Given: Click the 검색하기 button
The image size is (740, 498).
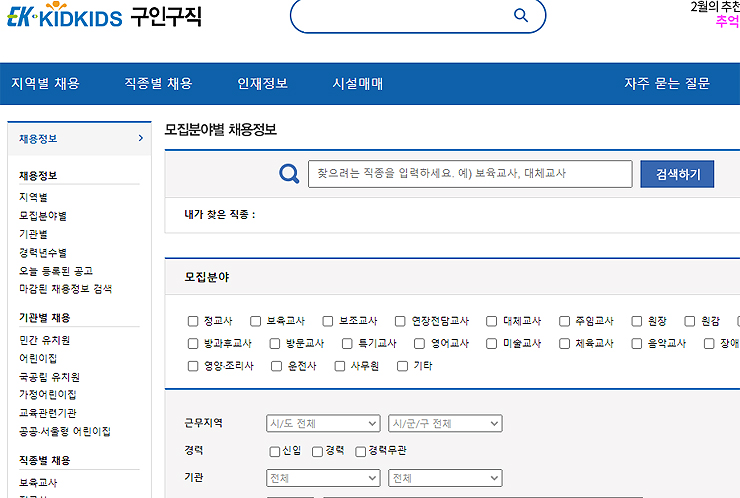Looking at the screenshot, I should (677, 174).
